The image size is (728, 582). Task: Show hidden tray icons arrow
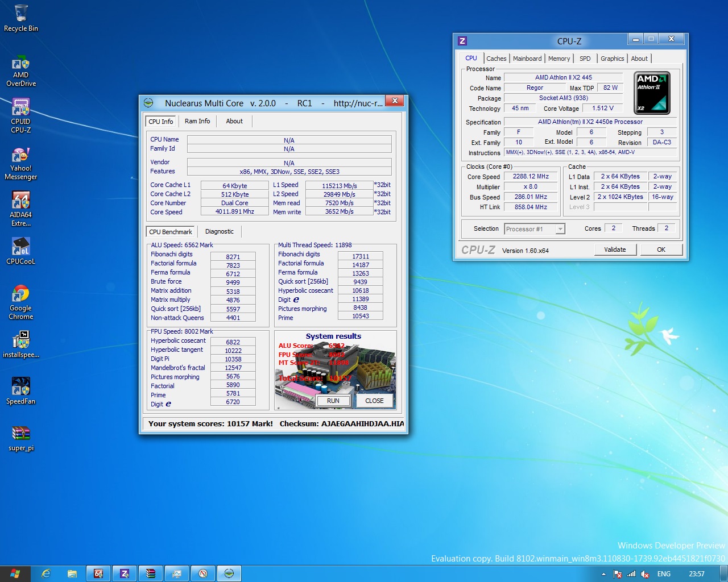(x=603, y=574)
